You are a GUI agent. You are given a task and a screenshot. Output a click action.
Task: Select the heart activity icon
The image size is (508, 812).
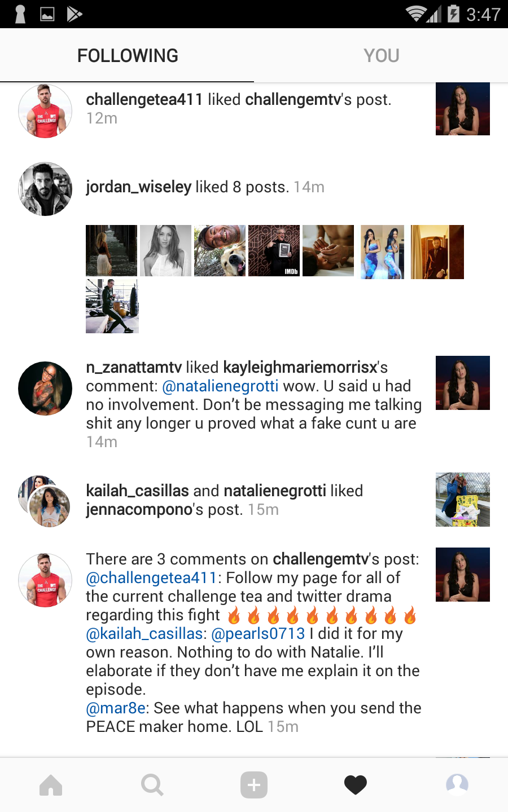point(356,785)
